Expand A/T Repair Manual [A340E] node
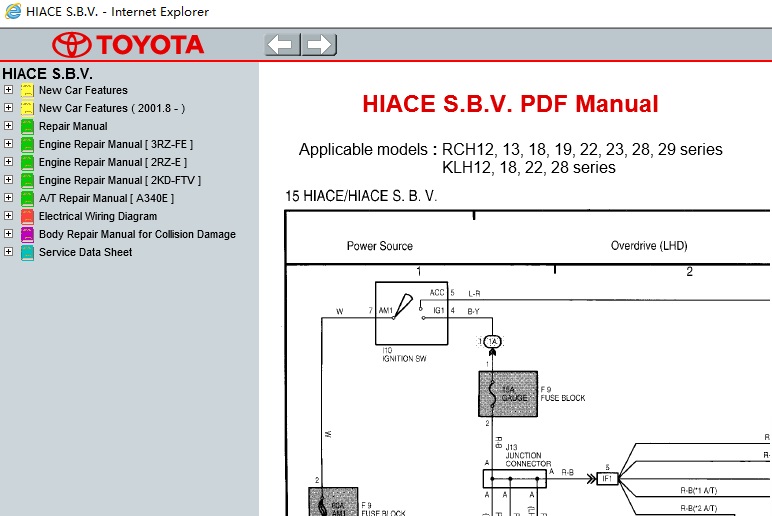 pos(8,197)
